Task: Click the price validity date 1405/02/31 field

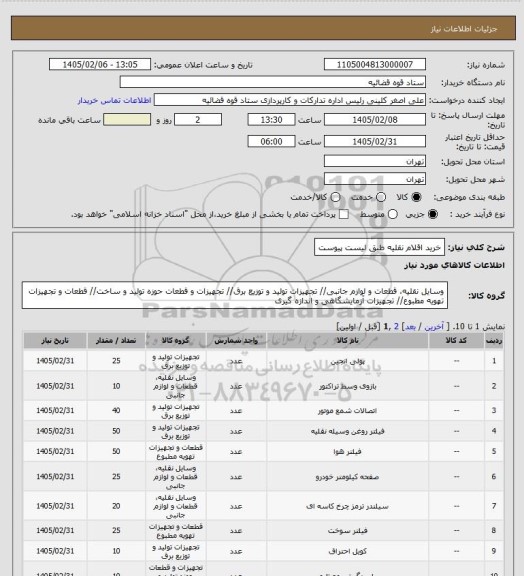Action: pyautogui.click(x=375, y=141)
